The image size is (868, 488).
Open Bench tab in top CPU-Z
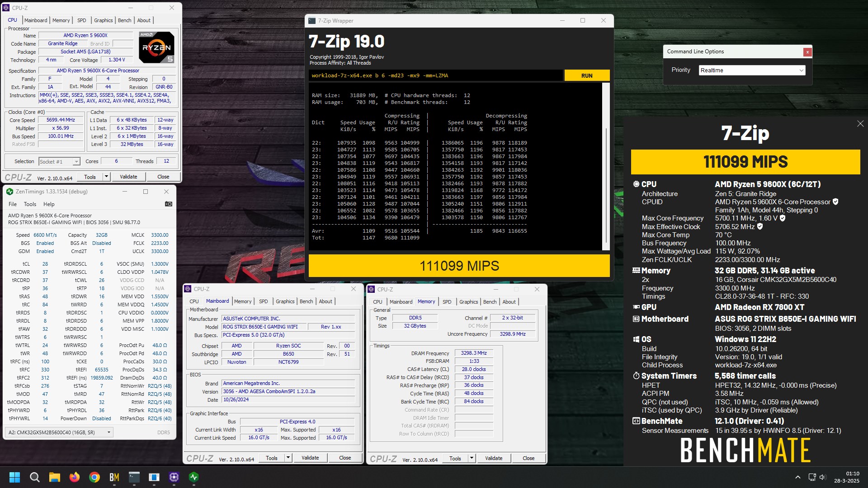point(125,20)
